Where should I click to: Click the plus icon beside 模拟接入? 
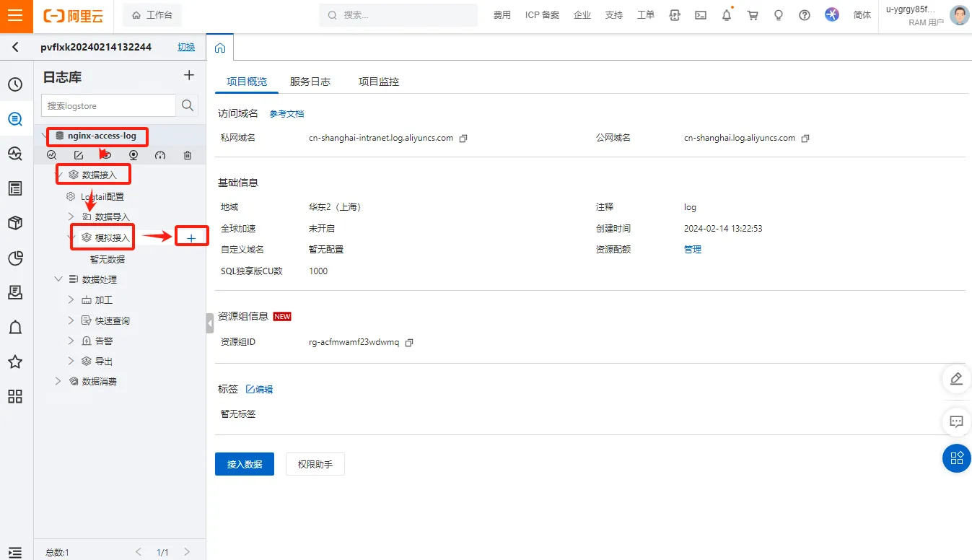tap(191, 237)
